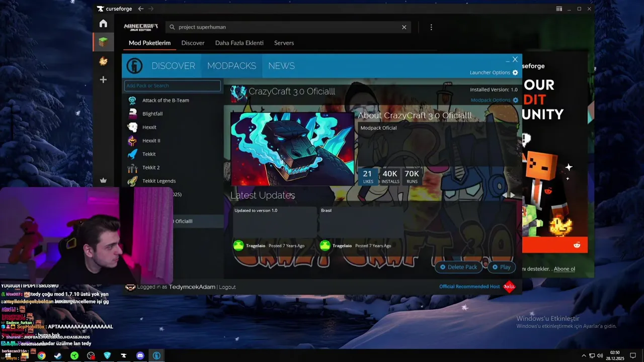
Task: Open Steam from the taskbar
Action: click(x=58, y=355)
